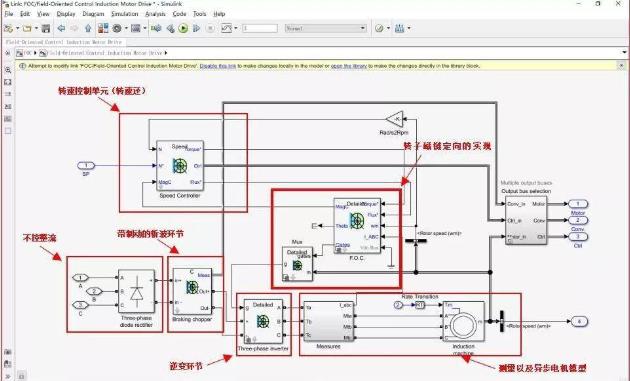
Task: Save the model with floppy icon
Action: point(46,29)
